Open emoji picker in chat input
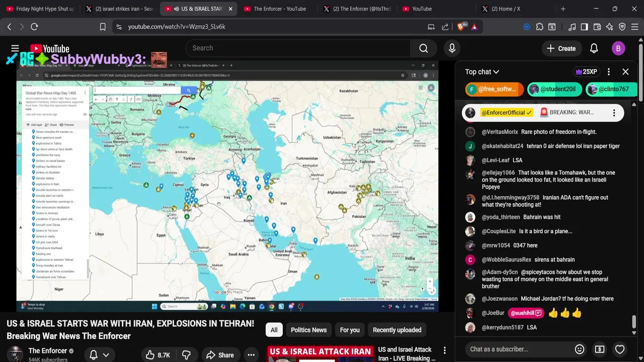This screenshot has width=644, height=362. coord(580,349)
